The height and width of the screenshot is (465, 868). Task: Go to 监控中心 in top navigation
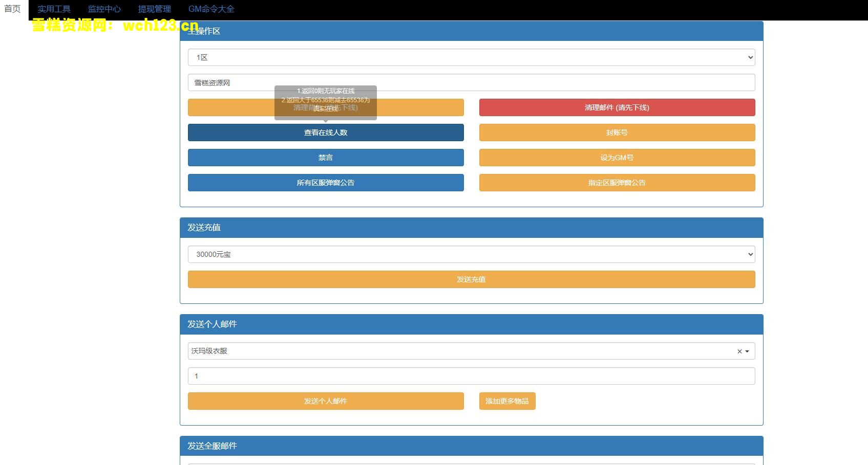(104, 9)
